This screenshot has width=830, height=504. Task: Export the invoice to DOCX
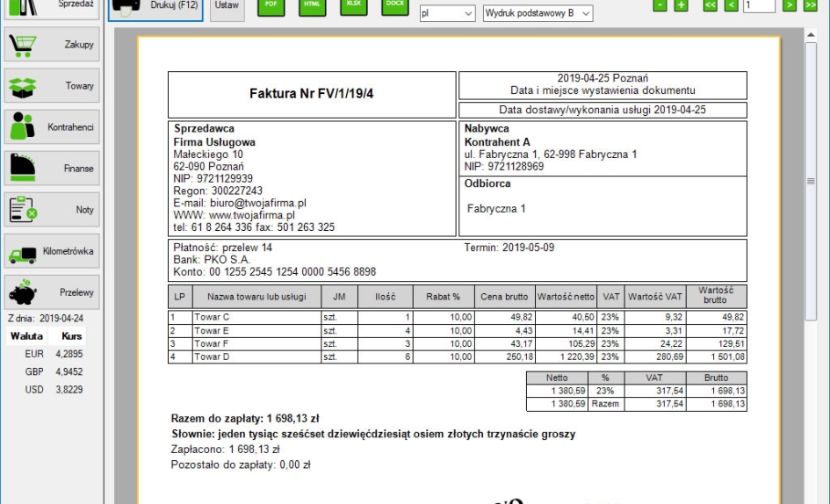click(394, 5)
